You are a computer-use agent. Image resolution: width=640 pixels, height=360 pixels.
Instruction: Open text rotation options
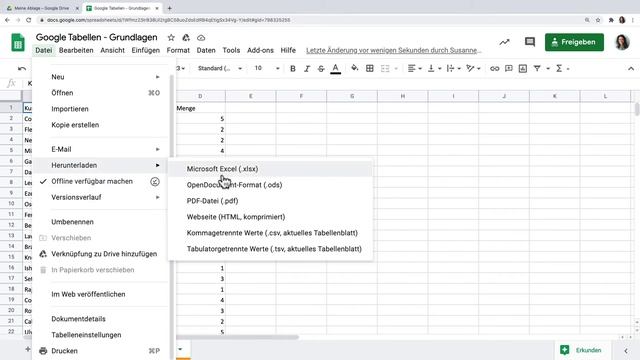point(473,69)
